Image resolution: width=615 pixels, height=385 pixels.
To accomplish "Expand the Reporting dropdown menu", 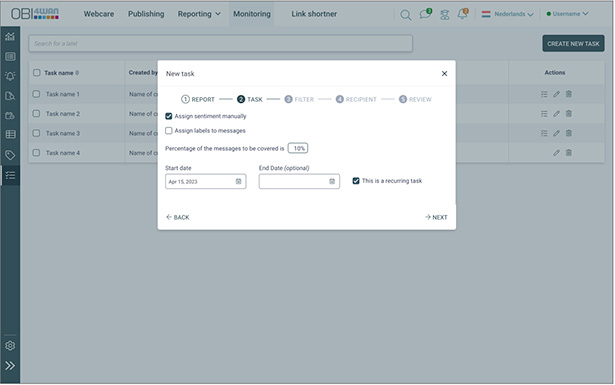I will pyautogui.click(x=199, y=14).
